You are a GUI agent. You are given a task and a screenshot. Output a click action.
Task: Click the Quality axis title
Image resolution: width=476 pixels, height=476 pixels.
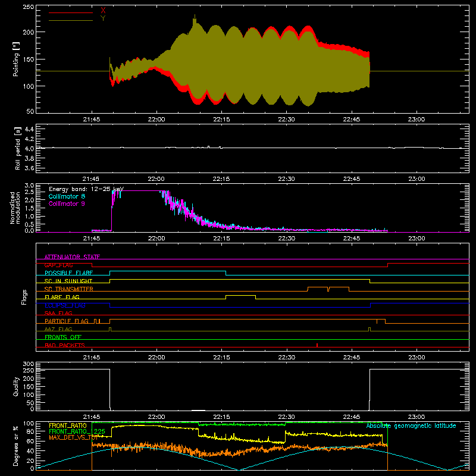pos(16,386)
